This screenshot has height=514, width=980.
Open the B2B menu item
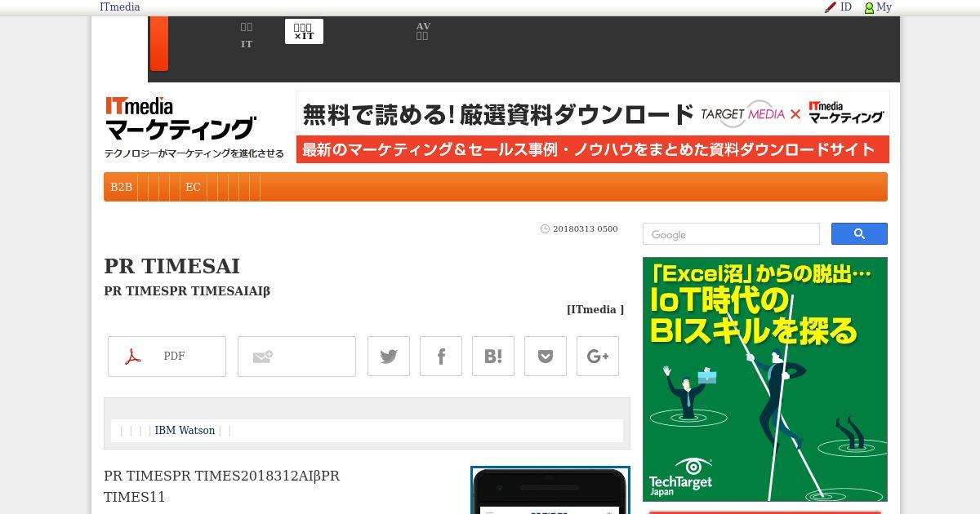121,187
